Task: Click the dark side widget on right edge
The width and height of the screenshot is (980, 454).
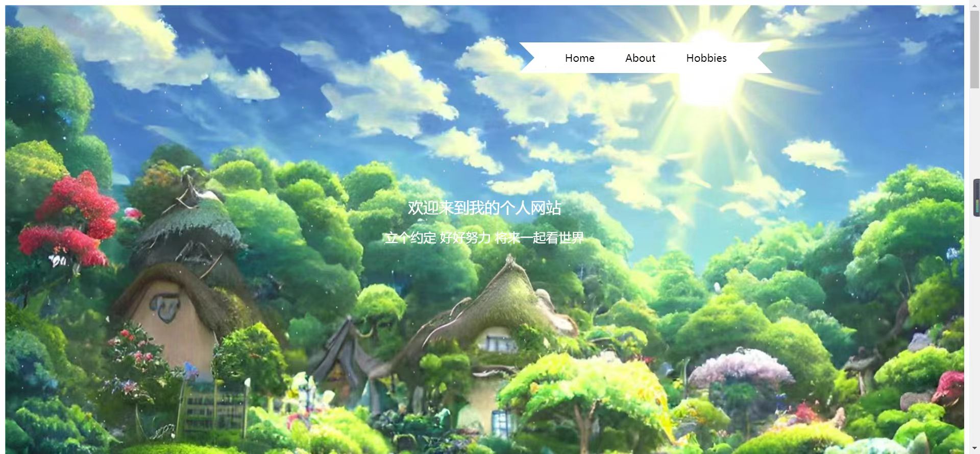Action: click(976, 198)
